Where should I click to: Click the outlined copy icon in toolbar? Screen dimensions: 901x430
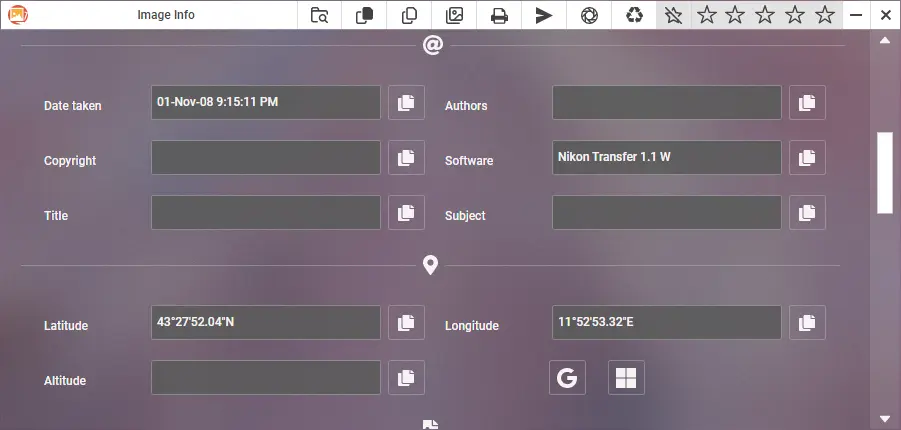coord(409,15)
